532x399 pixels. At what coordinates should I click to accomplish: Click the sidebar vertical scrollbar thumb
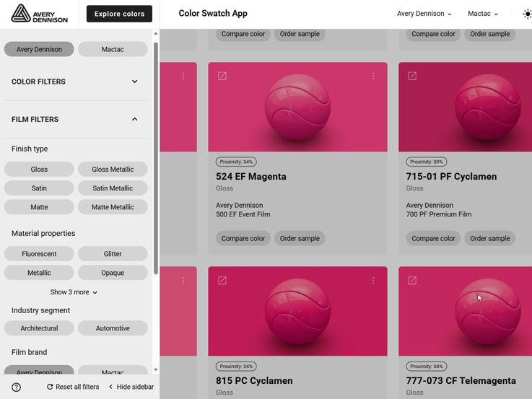click(x=156, y=158)
